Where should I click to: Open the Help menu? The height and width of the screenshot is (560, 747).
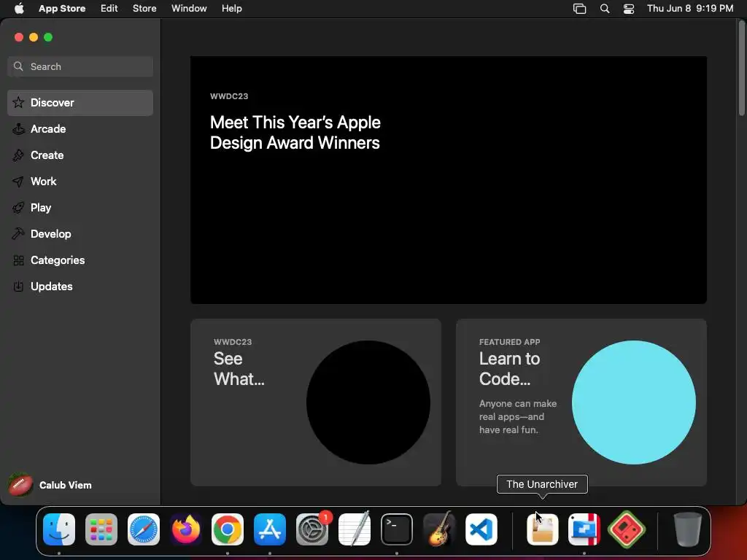(x=231, y=9)
